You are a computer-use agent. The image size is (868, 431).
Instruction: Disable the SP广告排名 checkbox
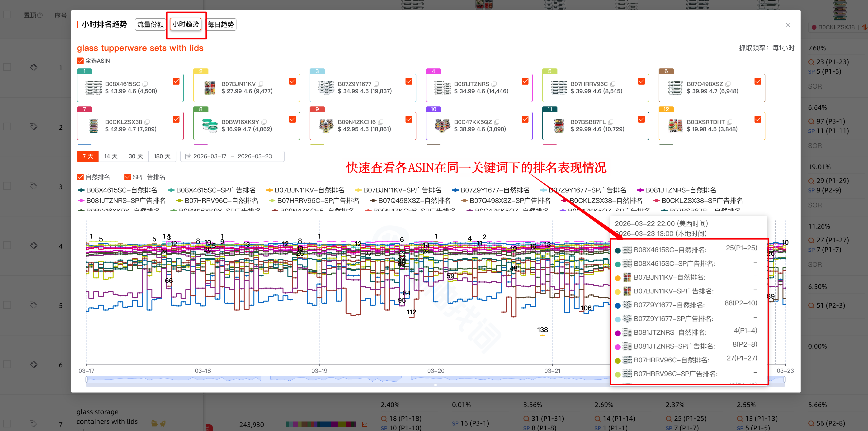[x=127, y=177]
